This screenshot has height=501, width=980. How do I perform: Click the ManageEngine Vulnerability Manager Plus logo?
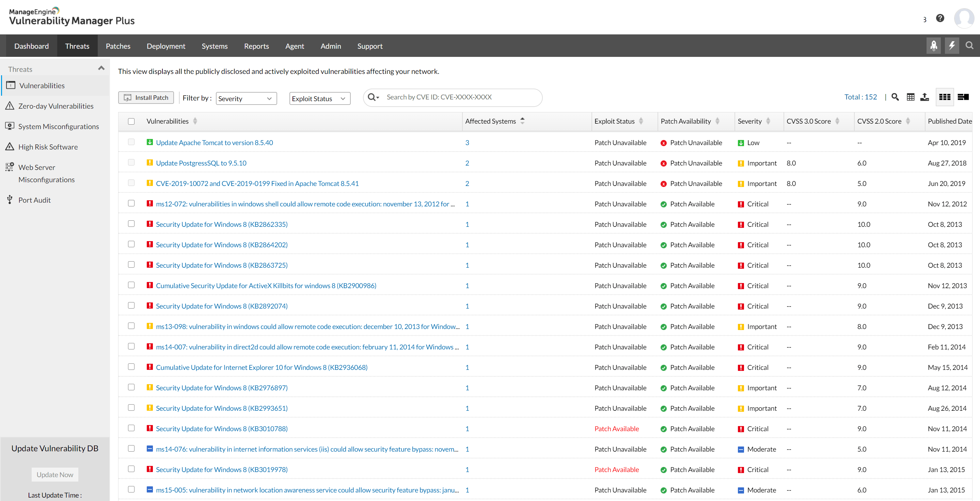pos(72,17)
